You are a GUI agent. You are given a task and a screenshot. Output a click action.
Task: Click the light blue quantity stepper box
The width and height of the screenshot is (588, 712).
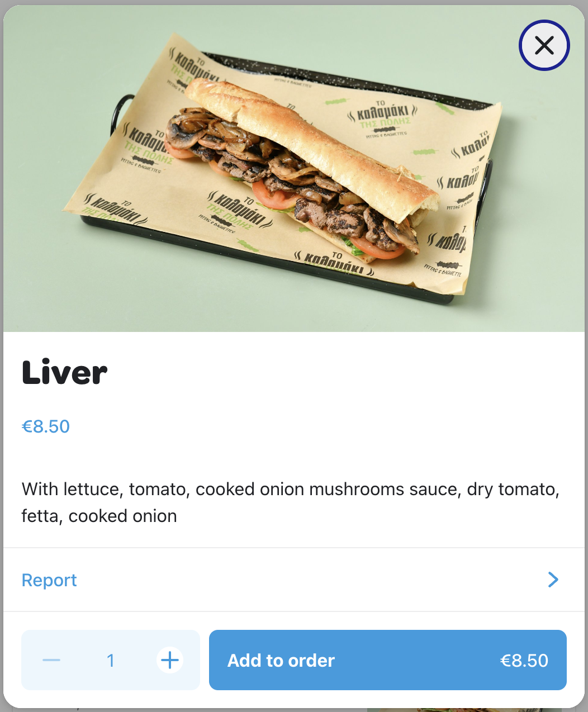(x=111, y=660)
